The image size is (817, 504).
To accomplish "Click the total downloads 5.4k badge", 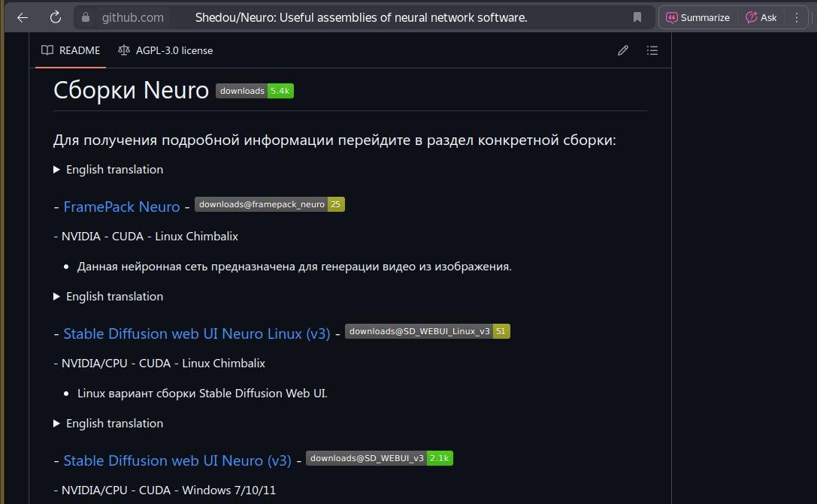I will point(255,91).
